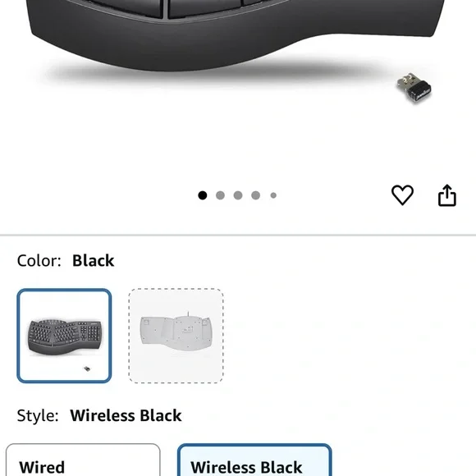This screenshot has width=476, height=476.
Task: Show the fourth carousel image dot
Action: pyautogui.click(x=255, y=195)
